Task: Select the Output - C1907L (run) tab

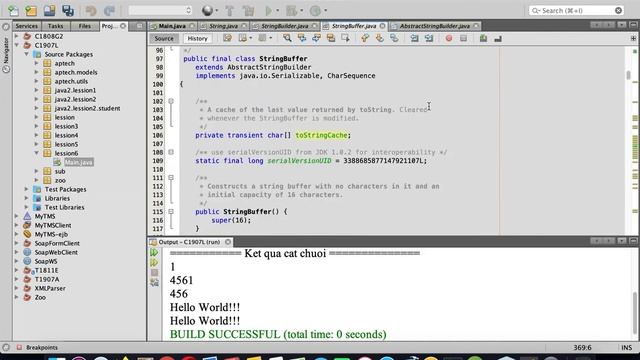Action: point(190,242)
